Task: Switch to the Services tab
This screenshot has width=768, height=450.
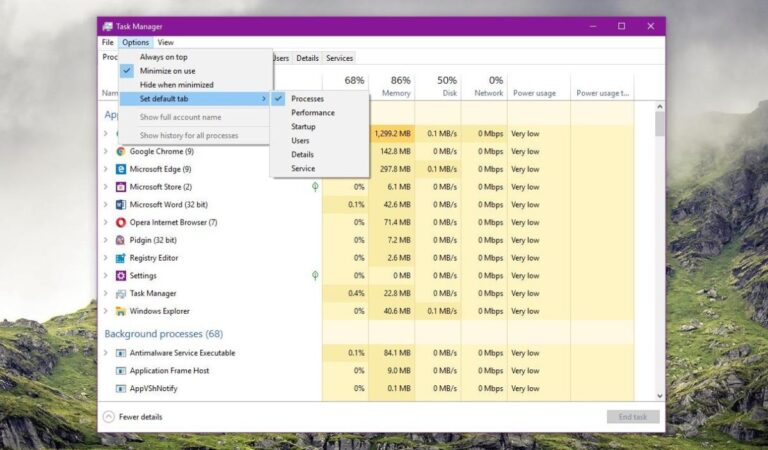Action: point(339,58)
